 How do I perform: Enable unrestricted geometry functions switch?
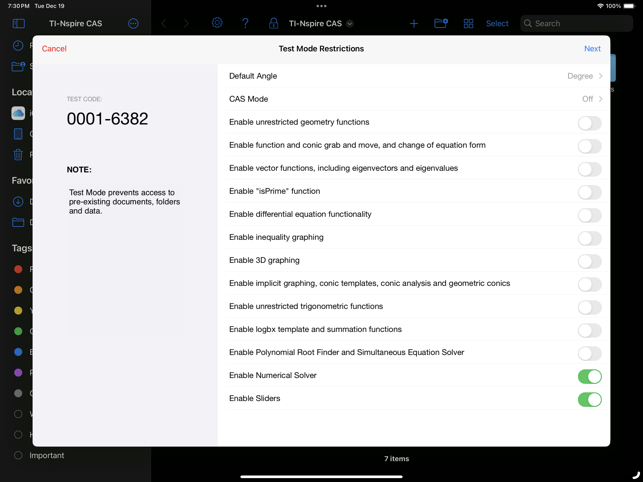click(x=590, y=123)
